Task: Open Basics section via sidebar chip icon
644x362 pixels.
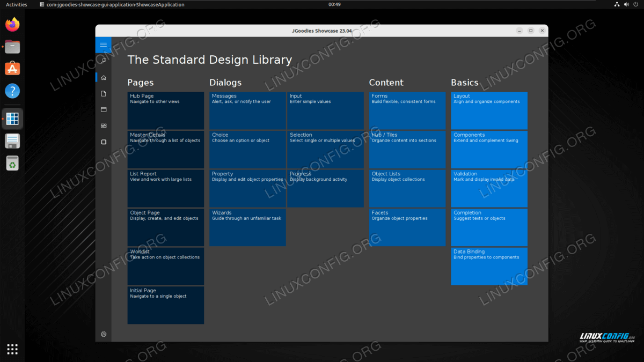Action: [x=104, y=142]
